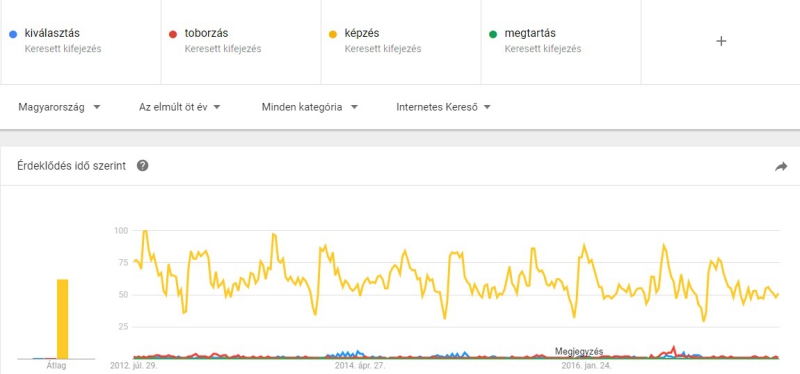Open the Az elmúlt öt év dropdown
The image size is (800, 374).
click(180, 108)
